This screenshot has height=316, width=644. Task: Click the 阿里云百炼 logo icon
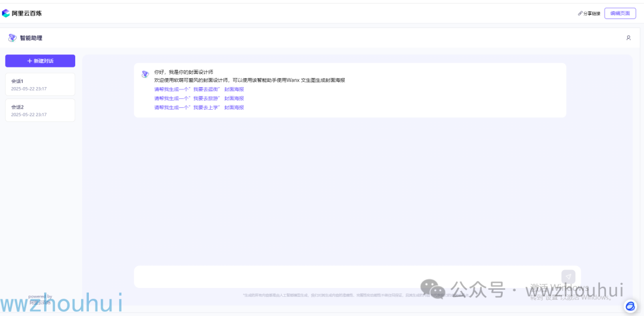coord(6,13)
